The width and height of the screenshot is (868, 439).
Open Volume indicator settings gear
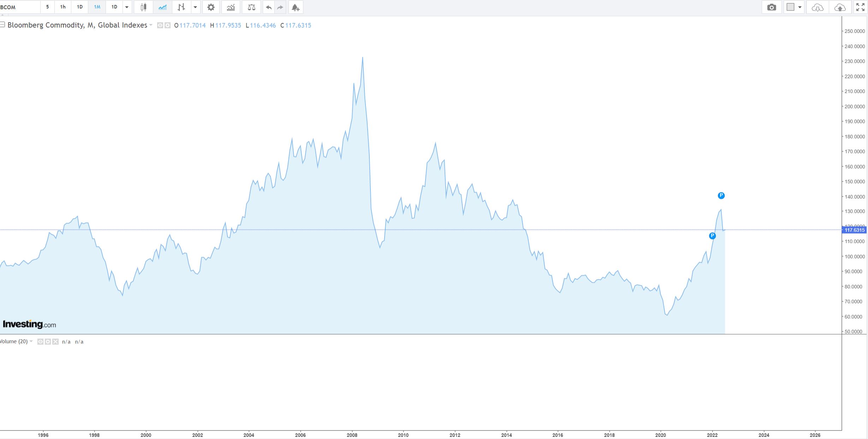click(x=48, y=342)
